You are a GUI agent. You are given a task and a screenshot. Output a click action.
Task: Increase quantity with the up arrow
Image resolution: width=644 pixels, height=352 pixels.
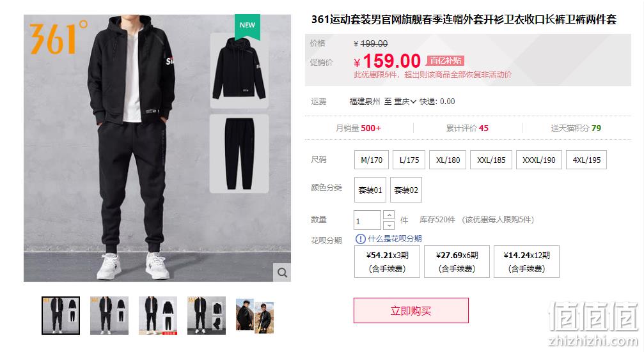coord(389,215)
